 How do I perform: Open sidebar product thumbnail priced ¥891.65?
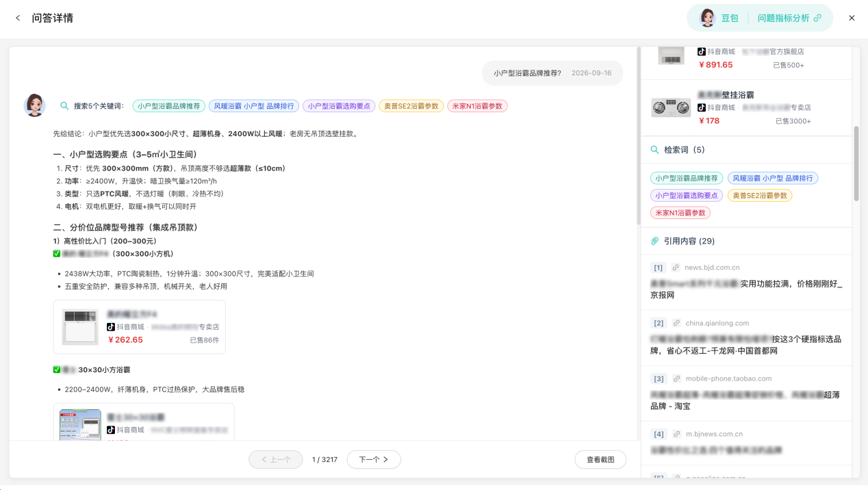pos(671,55)
